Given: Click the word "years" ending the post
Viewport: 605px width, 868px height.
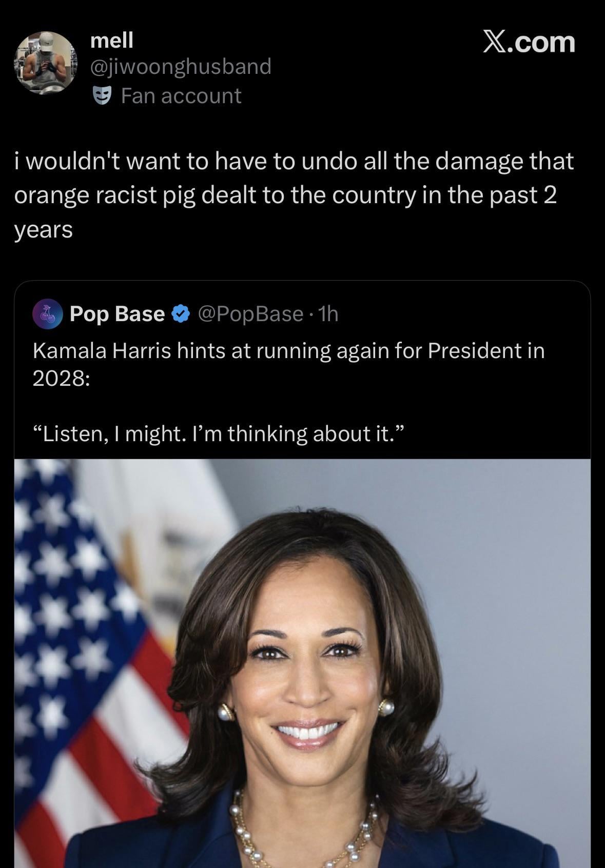Looking at the screenshot, I should tap(44, 229).
